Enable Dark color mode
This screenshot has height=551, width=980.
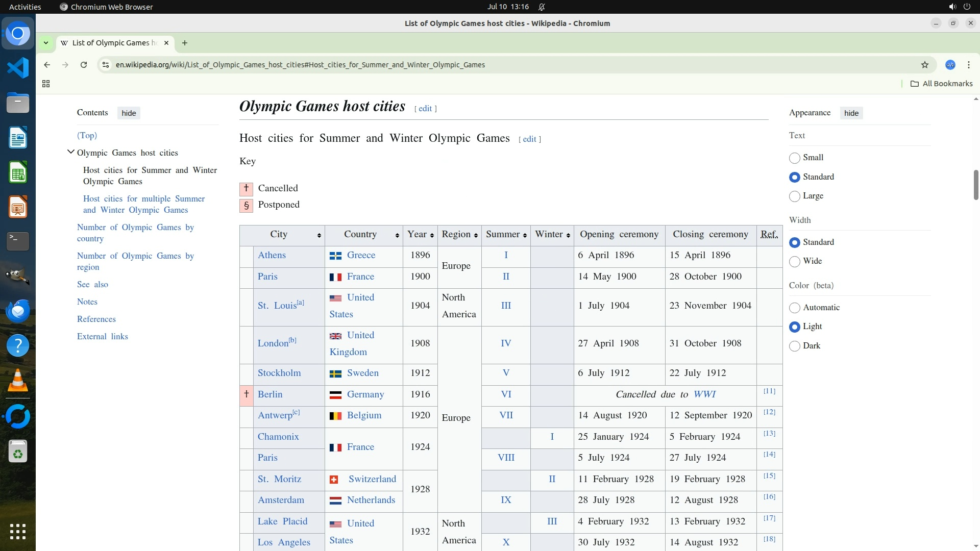tap(794, 346)
